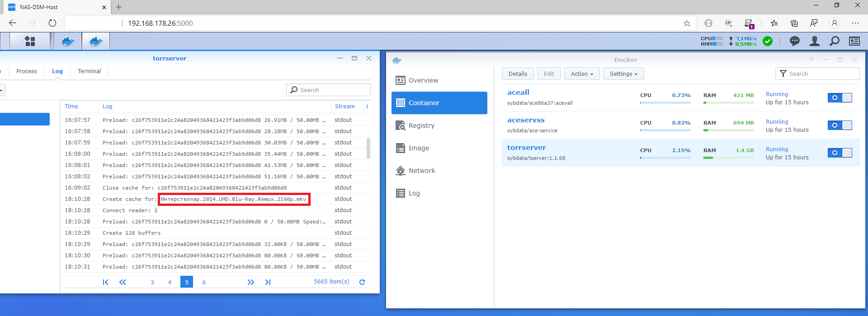Image resolution: width=868 pixels, height=316 pixels.
Task: Jump back several log pages
Action: point(123,282)
